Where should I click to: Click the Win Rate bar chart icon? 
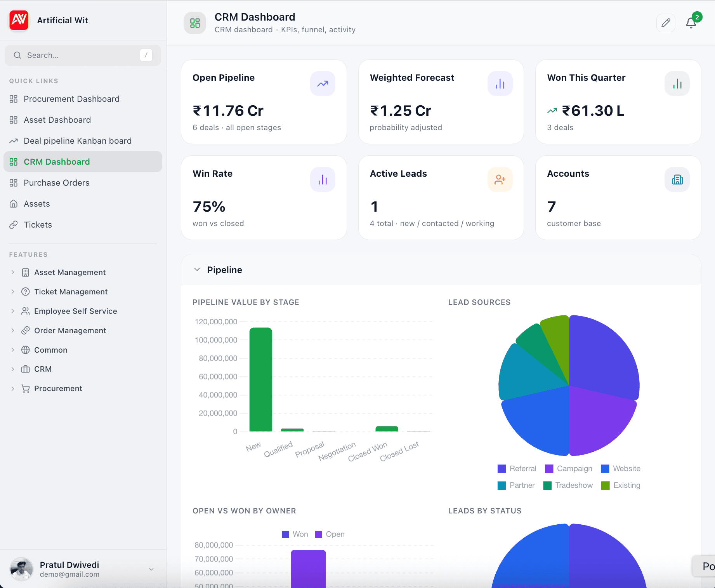point(323,179)
